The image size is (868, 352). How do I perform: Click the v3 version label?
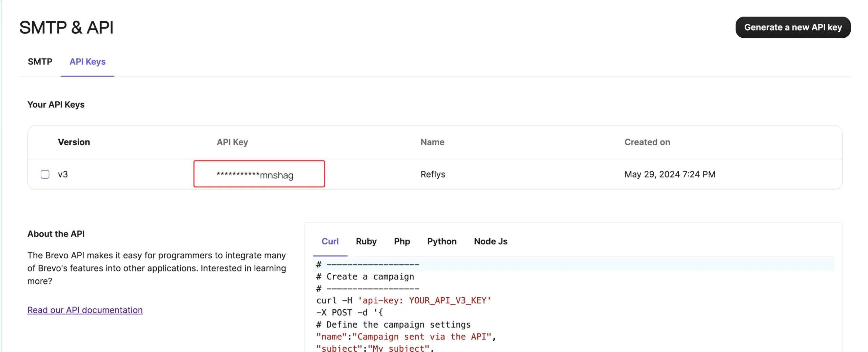point(63,174)
